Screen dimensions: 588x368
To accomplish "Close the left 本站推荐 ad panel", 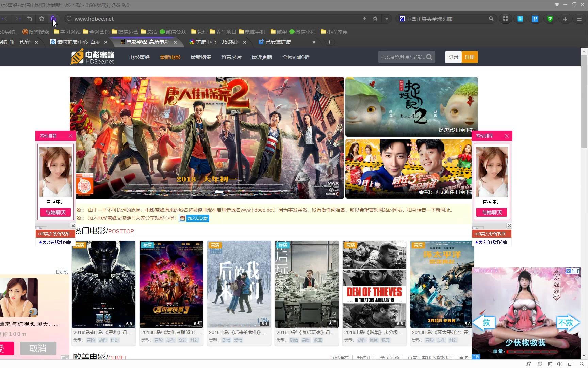I will (x=70, y=136).
